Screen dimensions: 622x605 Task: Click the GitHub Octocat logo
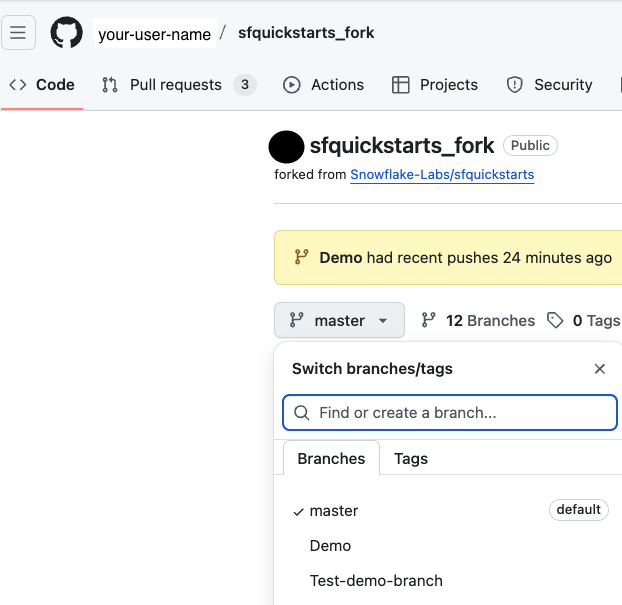[x=67, y=33]
